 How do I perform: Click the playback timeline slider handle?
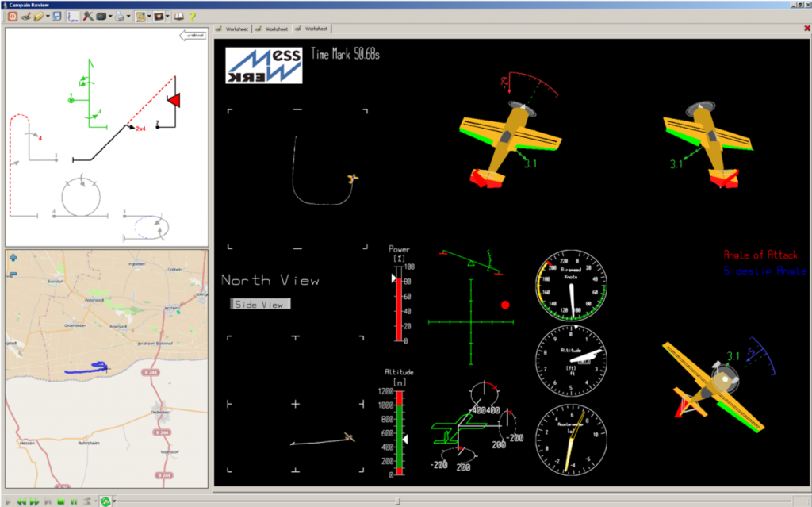pos(398,501)
